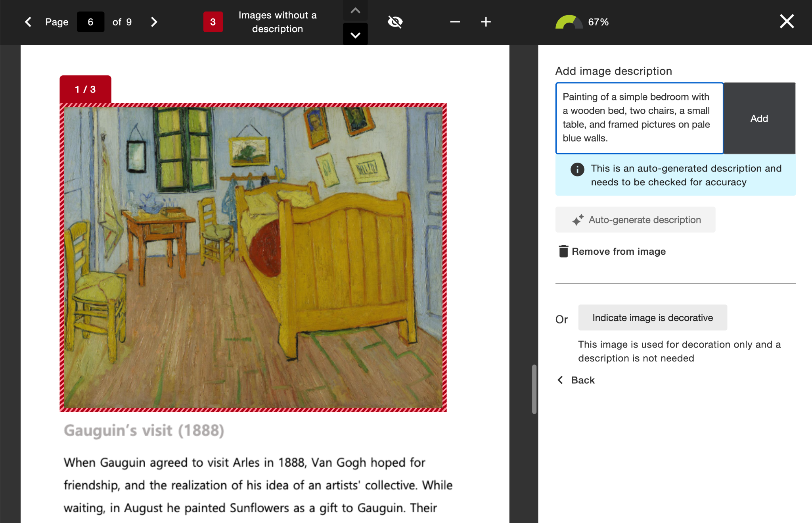
Task: Go to the previous page arrow
Action: click(x=28, y=22)
